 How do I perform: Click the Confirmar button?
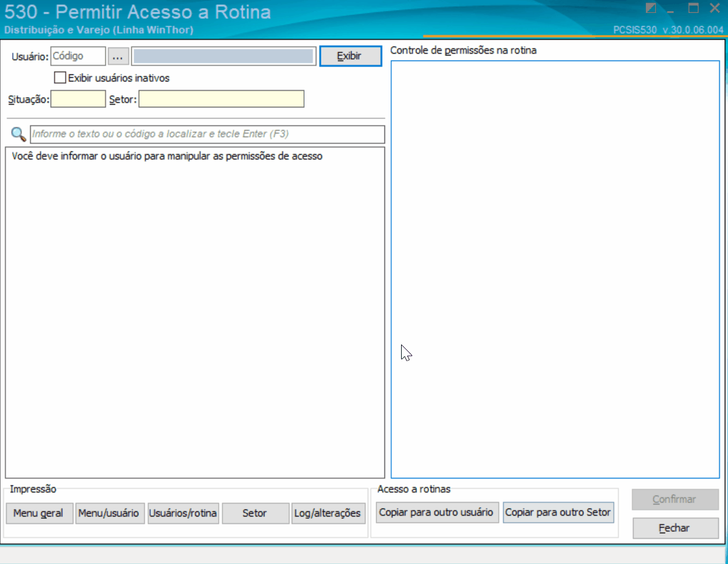675,500
